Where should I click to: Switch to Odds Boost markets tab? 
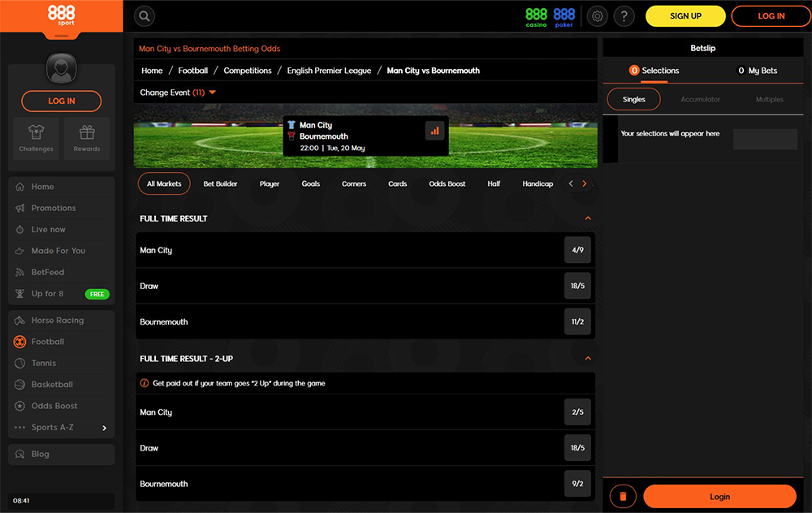pyautogui.click(x=447, y=183)
